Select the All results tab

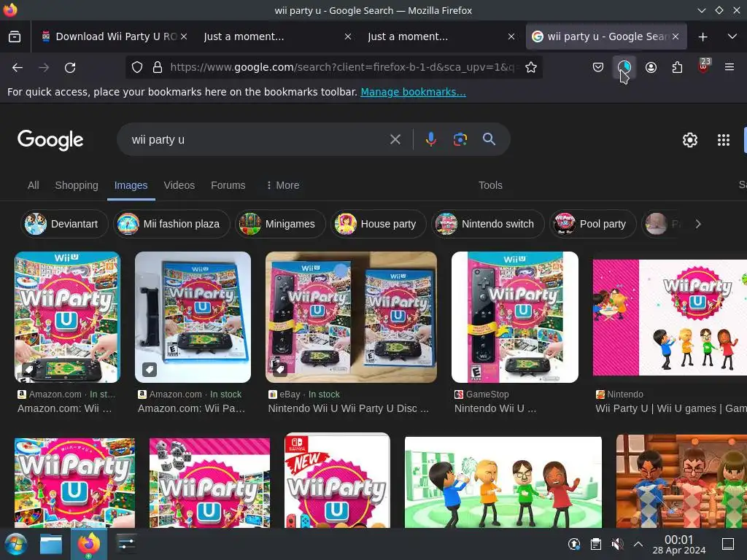click(34, 185)
